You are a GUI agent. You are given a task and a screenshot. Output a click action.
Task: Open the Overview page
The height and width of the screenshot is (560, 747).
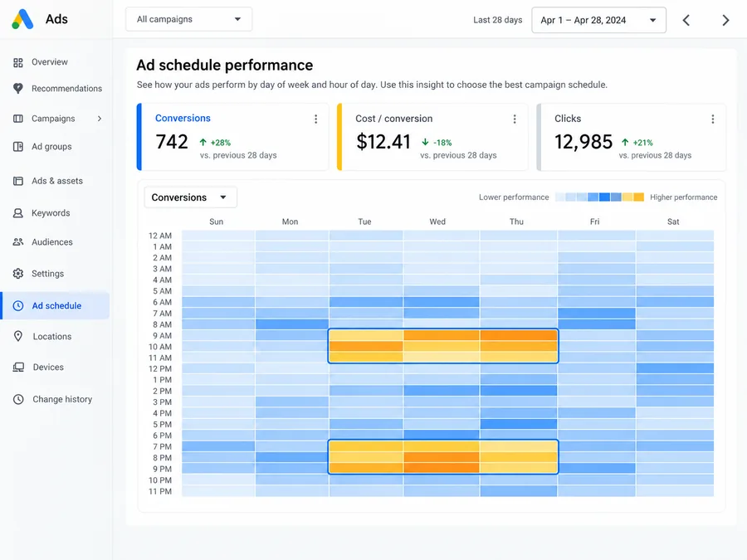pos(50,62)
